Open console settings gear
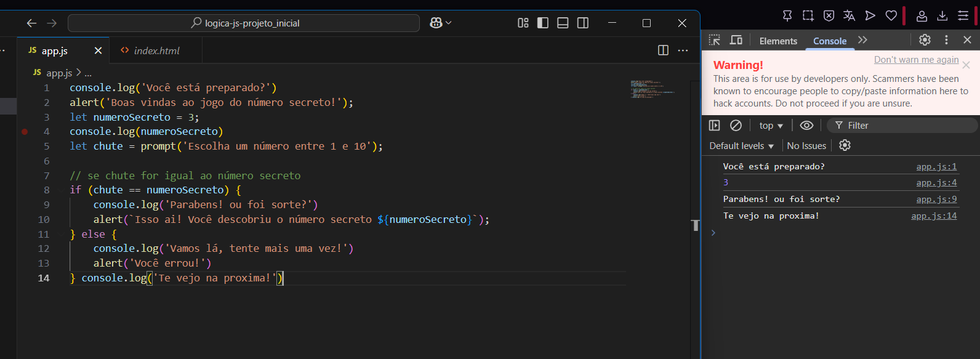The height and width of the screenshot is (359, 980). pyautogui.click(x=845, y=145)
